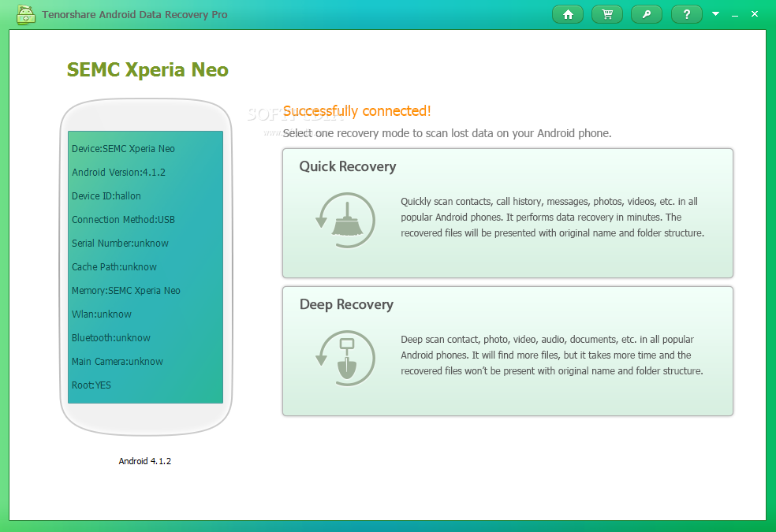Click 'Android 4.1.2' label below phone

(145, 461)
